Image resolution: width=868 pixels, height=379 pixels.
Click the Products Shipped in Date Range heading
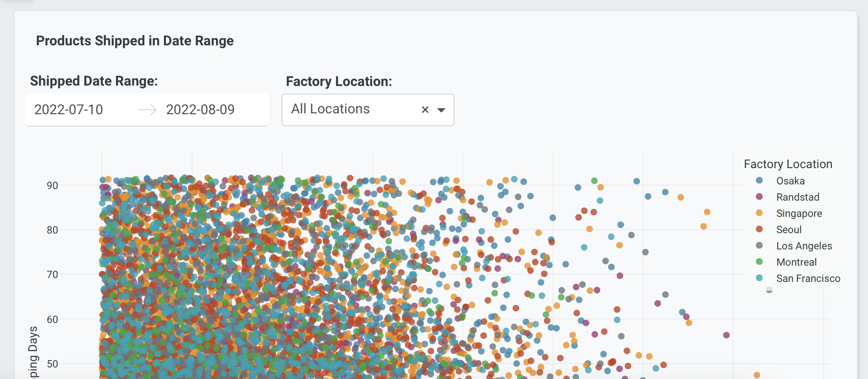tap(135, 41)
